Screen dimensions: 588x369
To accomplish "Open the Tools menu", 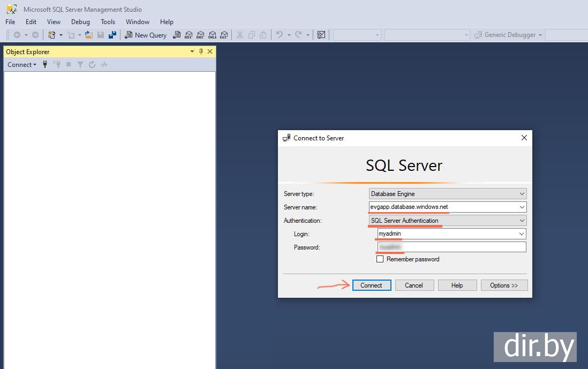I will click(108, 22).
